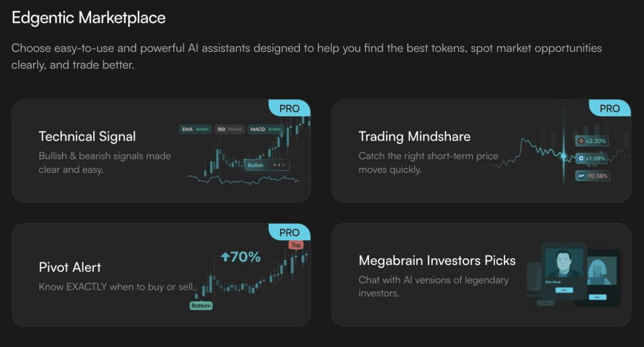Screen dimensions: 644x347
Task: Open the Trading Mindshare assistant title
Action: click(x=414, y=136)
